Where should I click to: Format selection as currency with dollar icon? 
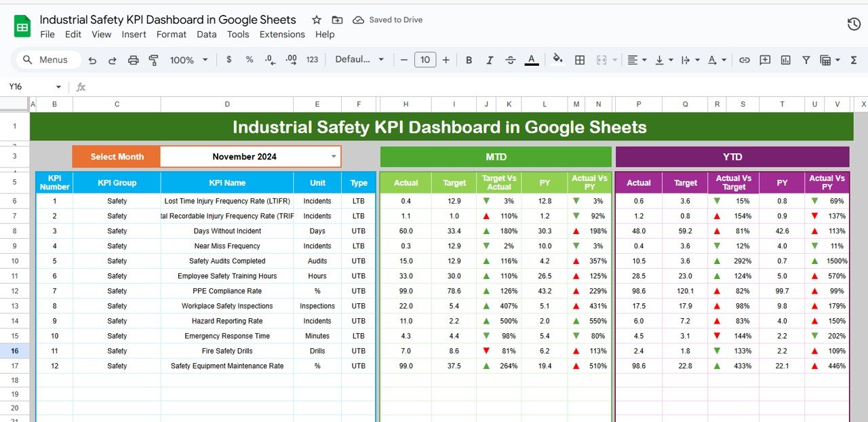(x=229, y=60)
